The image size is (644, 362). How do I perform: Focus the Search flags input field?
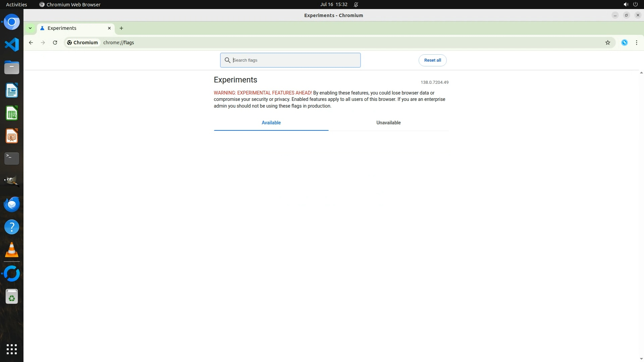click(x=295, y=60)
